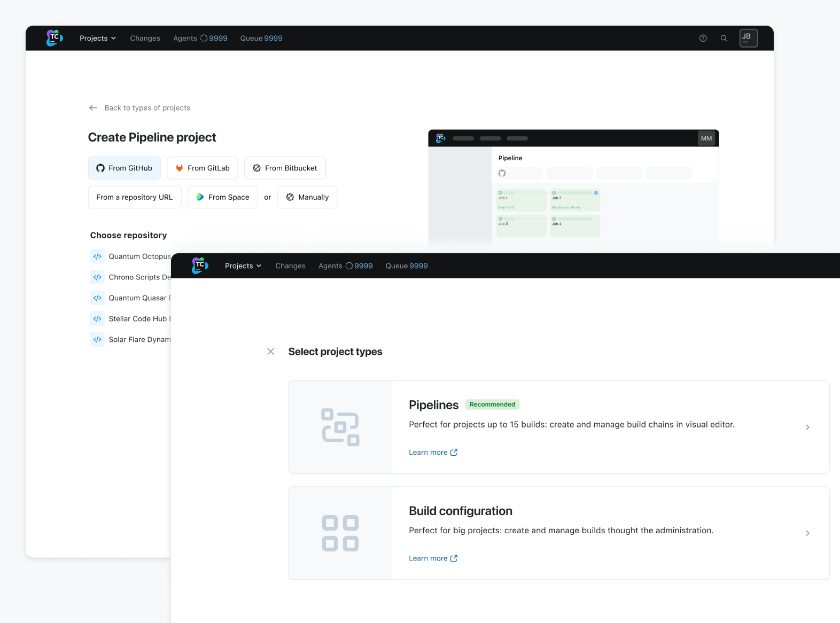Open the JB user avatar menu

tap(748, 38)
